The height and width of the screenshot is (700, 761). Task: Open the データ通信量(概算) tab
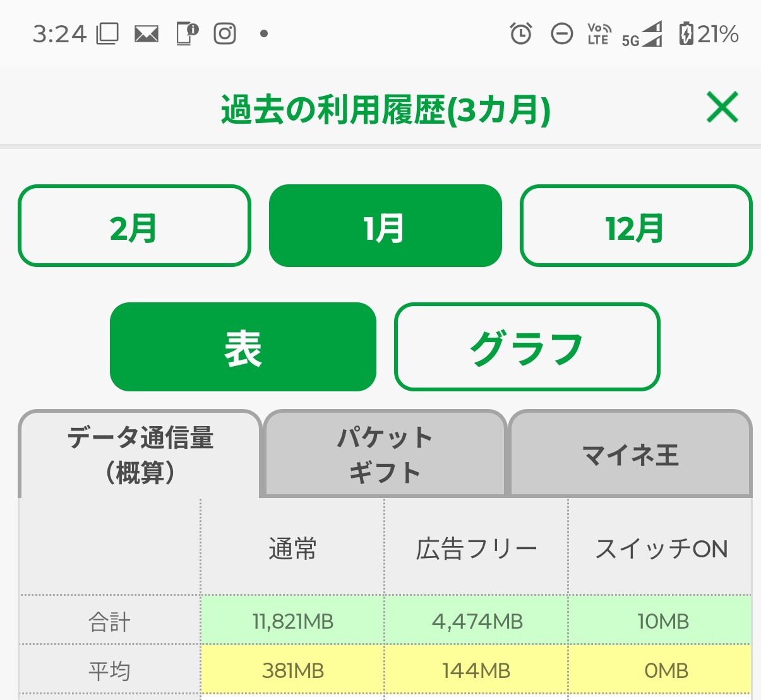click(x=140, y=454)
